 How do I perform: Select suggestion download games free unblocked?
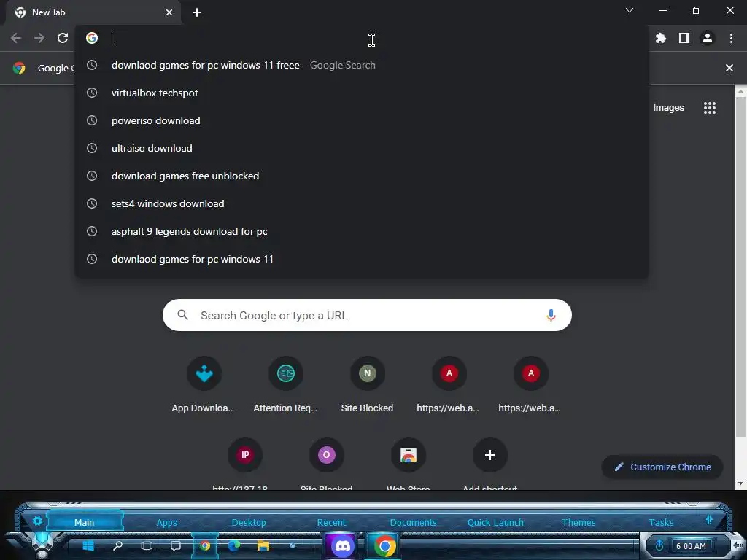coord(362,176)
